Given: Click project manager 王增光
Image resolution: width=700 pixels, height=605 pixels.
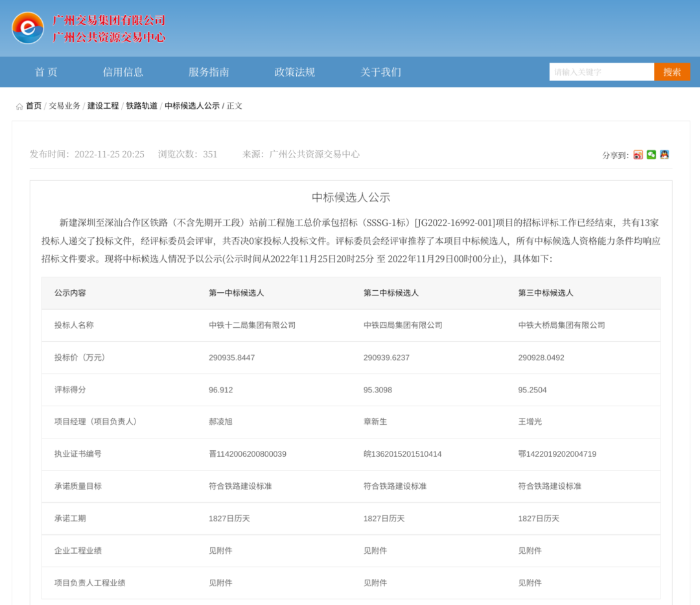Looking at the screenshot, I should tap(530, 422).
